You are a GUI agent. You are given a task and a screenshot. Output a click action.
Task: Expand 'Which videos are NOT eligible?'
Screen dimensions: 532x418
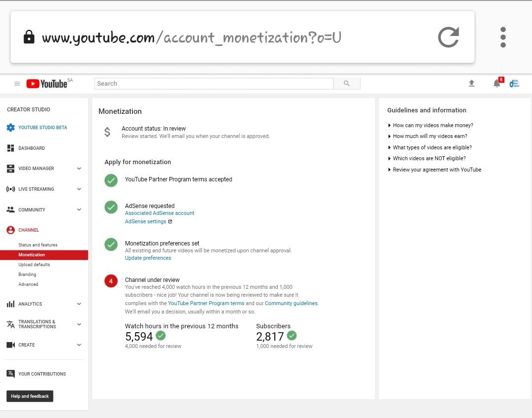coord(427,158)
